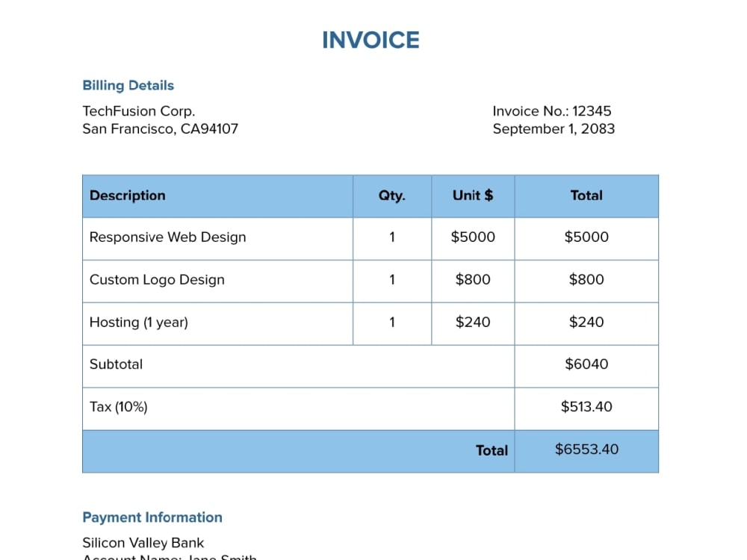Viewport: 747px width, 560px height.
Task: Click the $5000 total for Responsive Web Design
Action: pyautogui.click(x=586, y=237)
